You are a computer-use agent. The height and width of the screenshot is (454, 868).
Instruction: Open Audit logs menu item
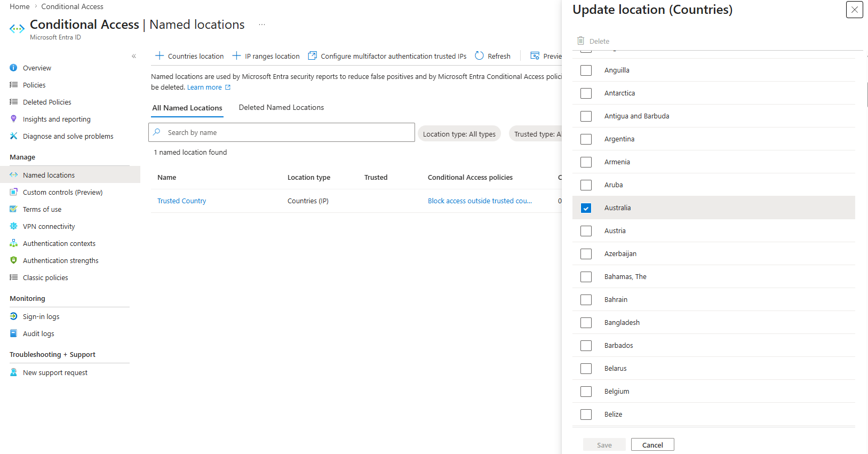pos(38,333)
